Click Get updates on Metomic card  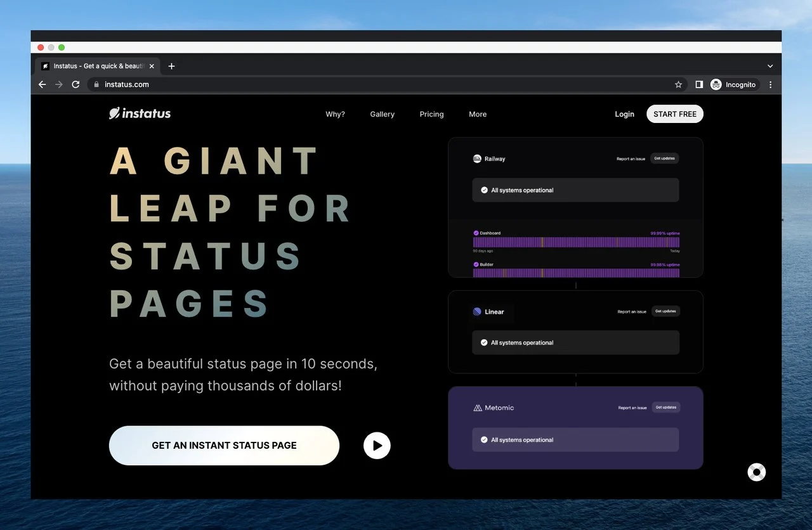coord(666,407)
